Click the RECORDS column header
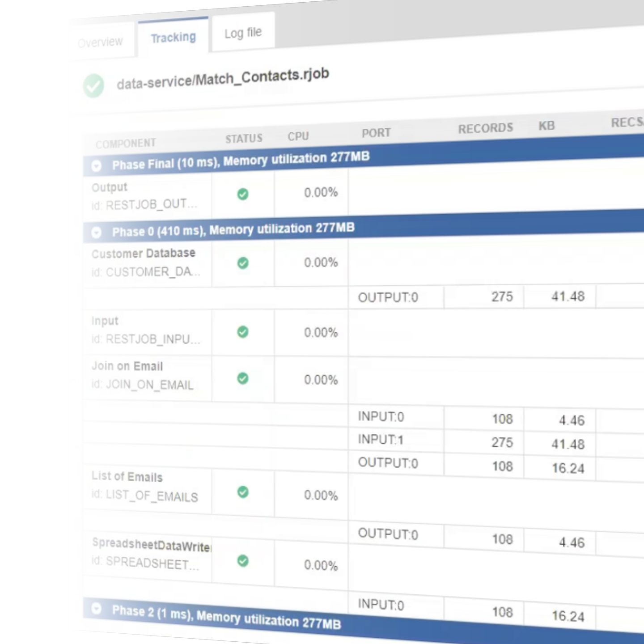This screenshot has height=644, width=644. click(485, 129)
